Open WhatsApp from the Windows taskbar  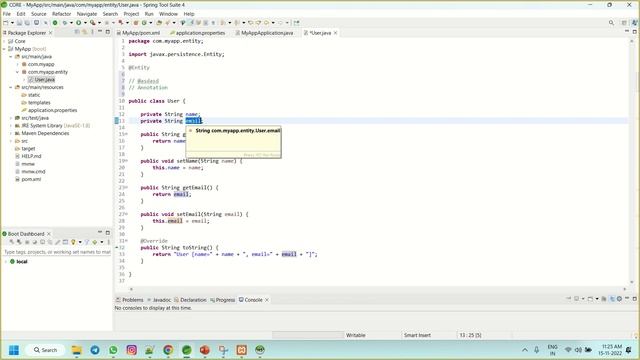[x=113, y=350]
